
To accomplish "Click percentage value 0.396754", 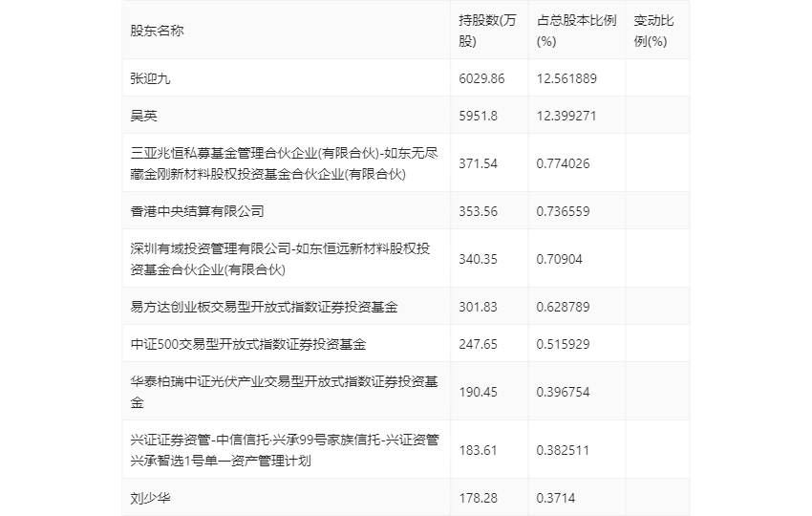I will pos(563,392).
